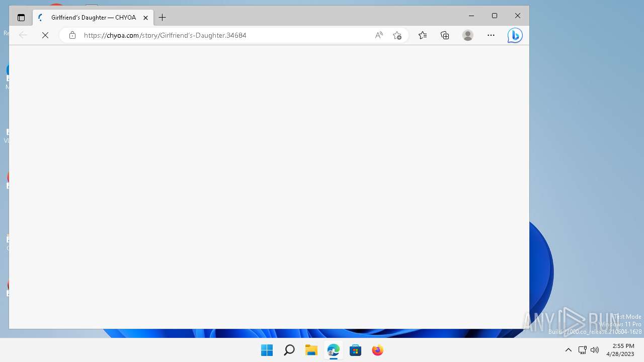The image size is (644, 362).
Task: Click the back navigation arrow
Action: click(23, 35)
